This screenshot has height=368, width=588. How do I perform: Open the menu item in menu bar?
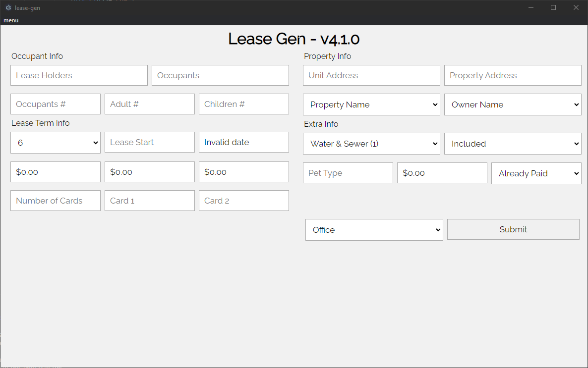11,20
